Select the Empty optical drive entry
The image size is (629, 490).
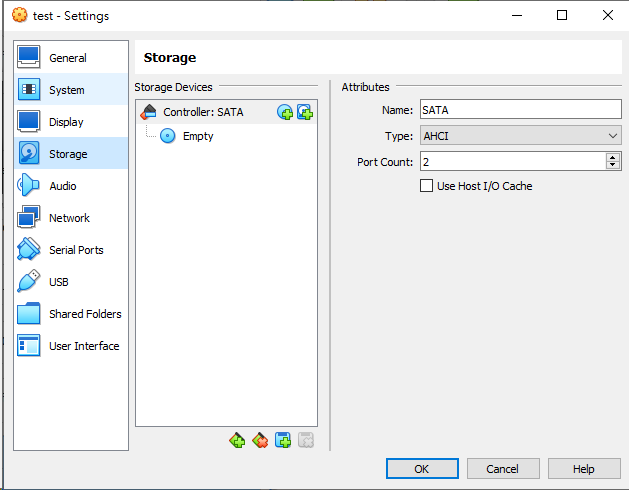click(x=197, y=136)
